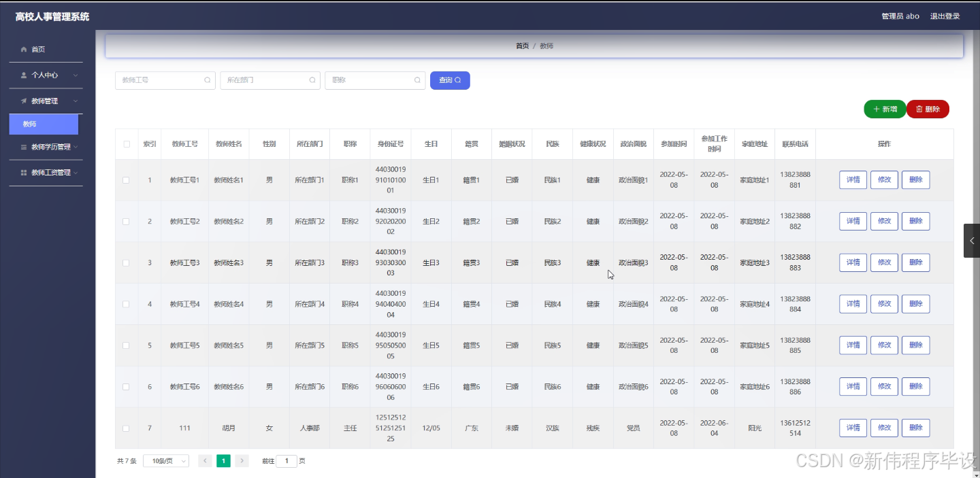Screen dimensions: 980x478
Task: Click the 查询 search button
Action: pos(450,80)
